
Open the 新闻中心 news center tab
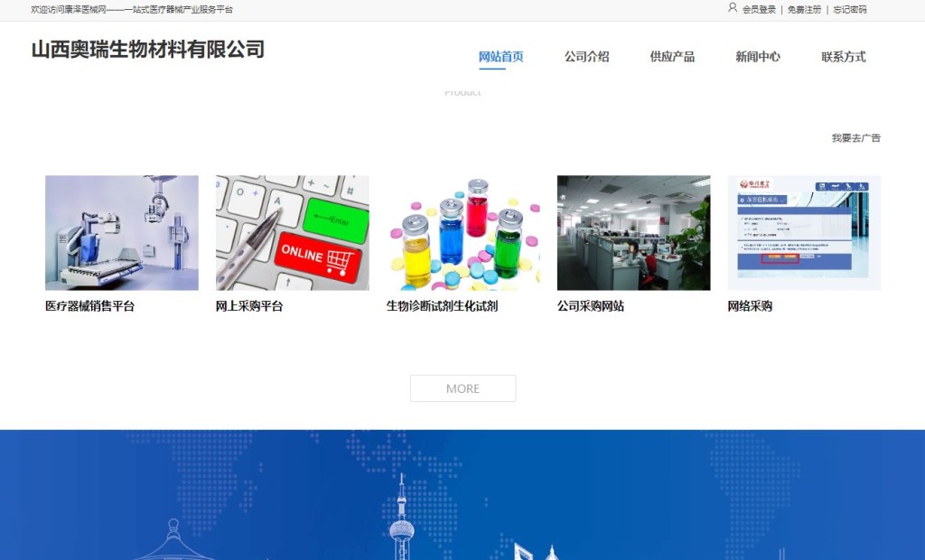[x=758, y=56]
